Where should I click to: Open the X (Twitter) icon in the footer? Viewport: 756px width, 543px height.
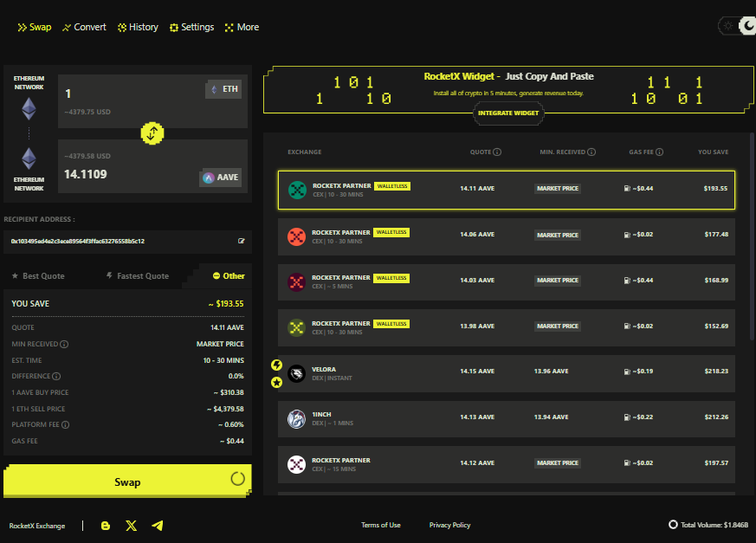131,526
